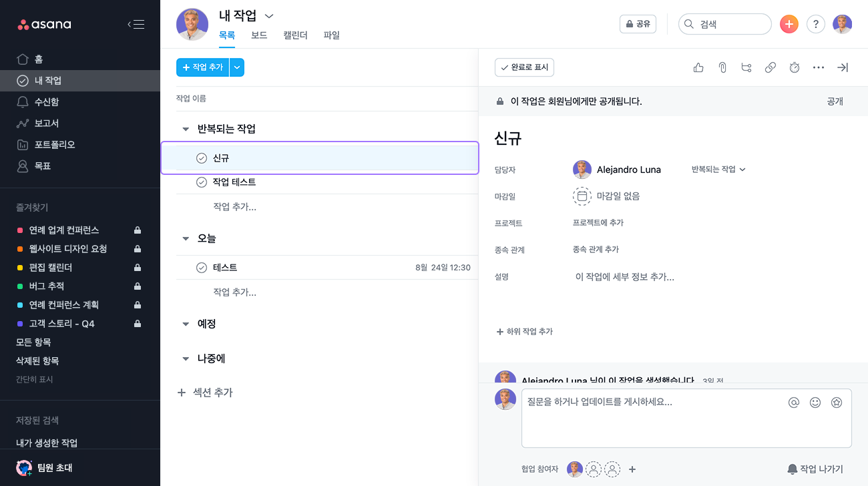868x486 pixels.
Task: Switch to the 보드 tab
Action: [259, 35]
